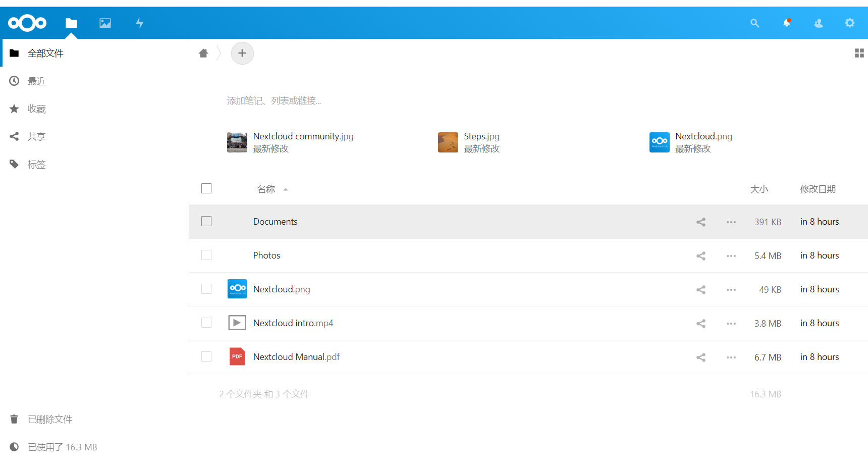Open more actions for Nextcloud intro.mp4
The image size is (868, 465).
[731, 323]
